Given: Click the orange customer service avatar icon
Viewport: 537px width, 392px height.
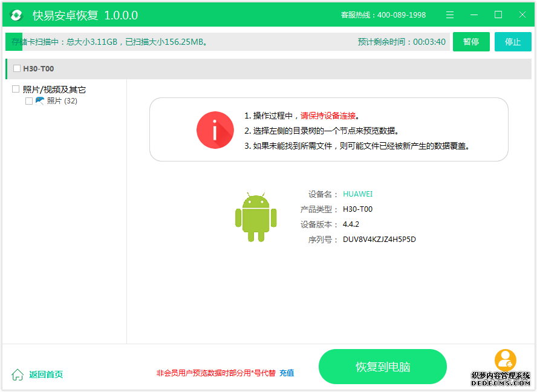Looking at the screenshot, I should click(x=505, y=359).
